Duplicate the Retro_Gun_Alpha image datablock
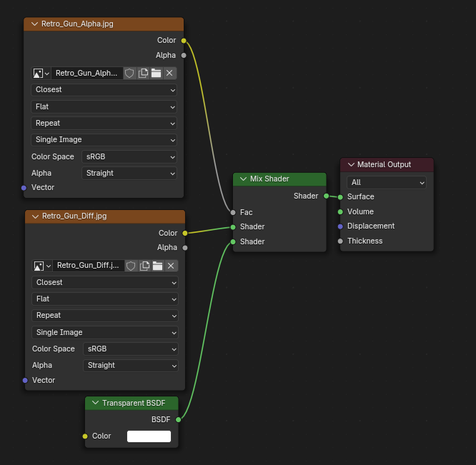 (143, 73)
